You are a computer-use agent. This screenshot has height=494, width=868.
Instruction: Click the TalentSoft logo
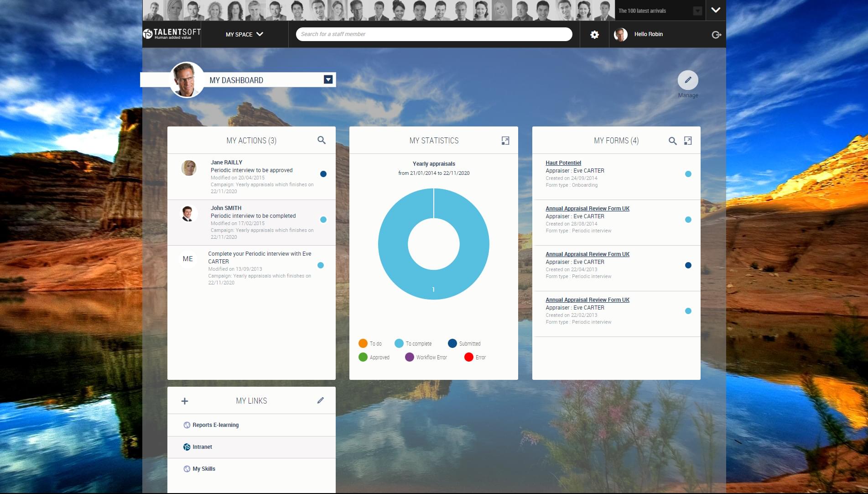pyautogui.click(x=172, y=33)
